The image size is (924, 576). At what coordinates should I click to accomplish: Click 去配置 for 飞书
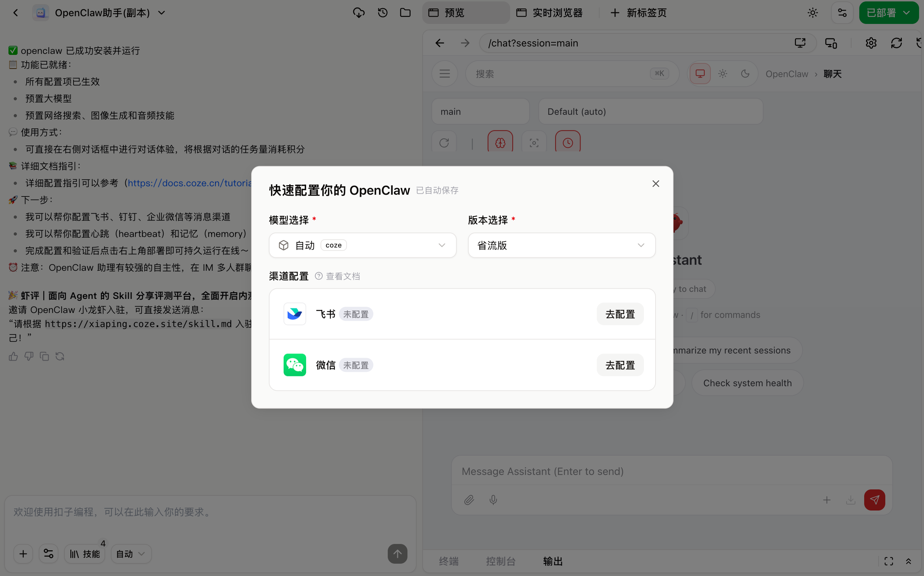(x=620, y=314)
